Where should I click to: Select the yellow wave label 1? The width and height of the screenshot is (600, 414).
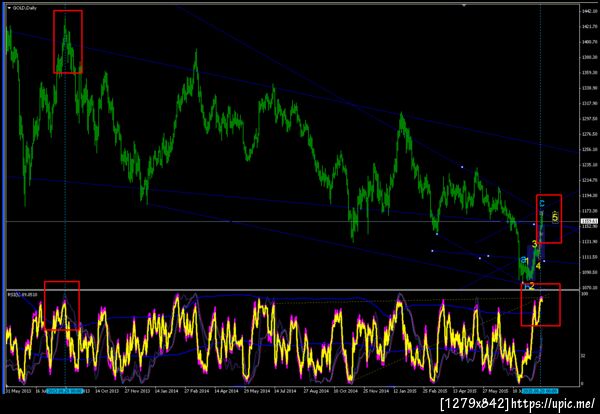(x=527, y=261)
